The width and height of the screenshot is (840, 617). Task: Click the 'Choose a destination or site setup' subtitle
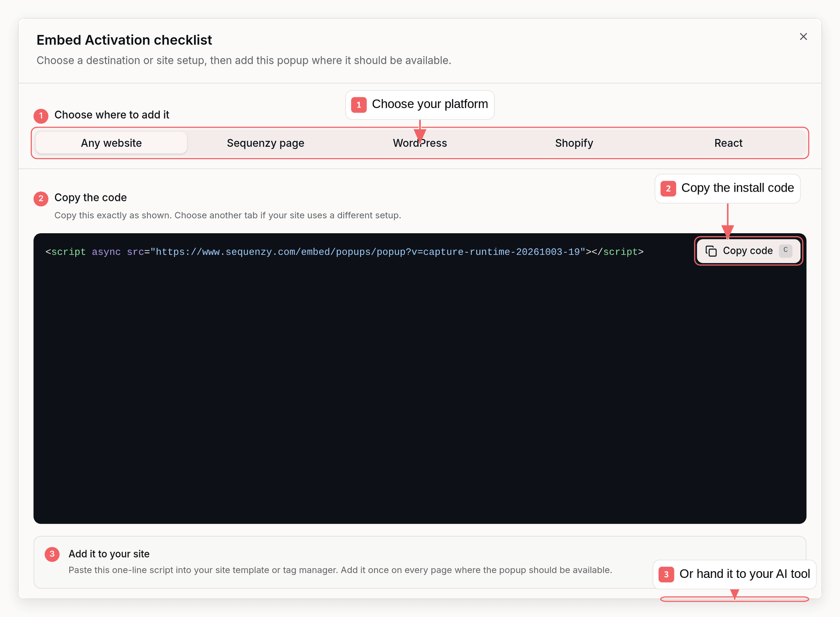(244, 61)
